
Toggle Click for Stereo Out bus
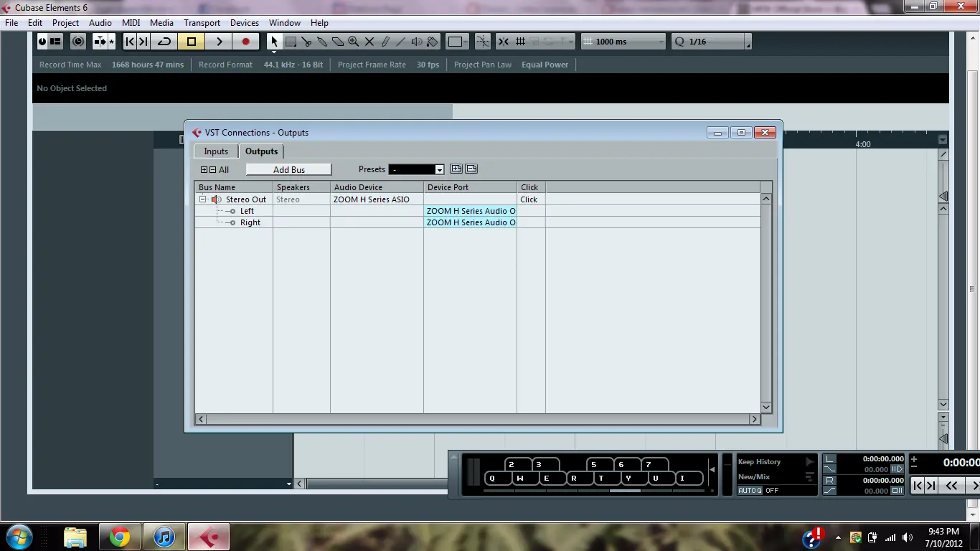pyautogui.click(x=531, y=199)
